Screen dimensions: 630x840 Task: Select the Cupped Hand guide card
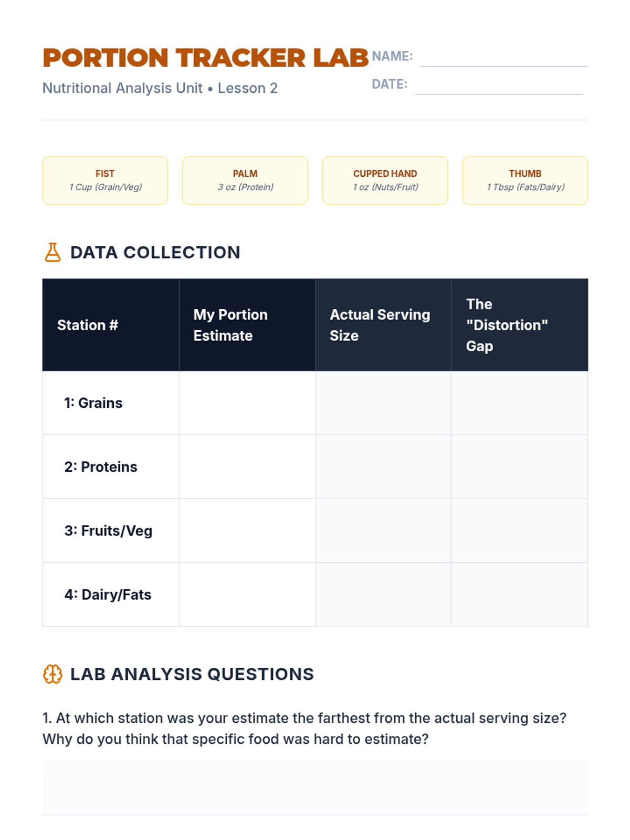(385, 180)
